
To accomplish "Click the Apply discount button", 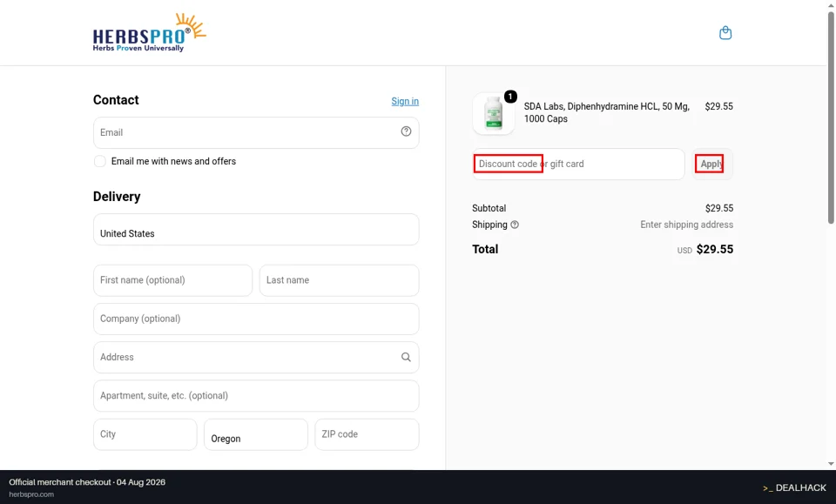I will 712,165.
